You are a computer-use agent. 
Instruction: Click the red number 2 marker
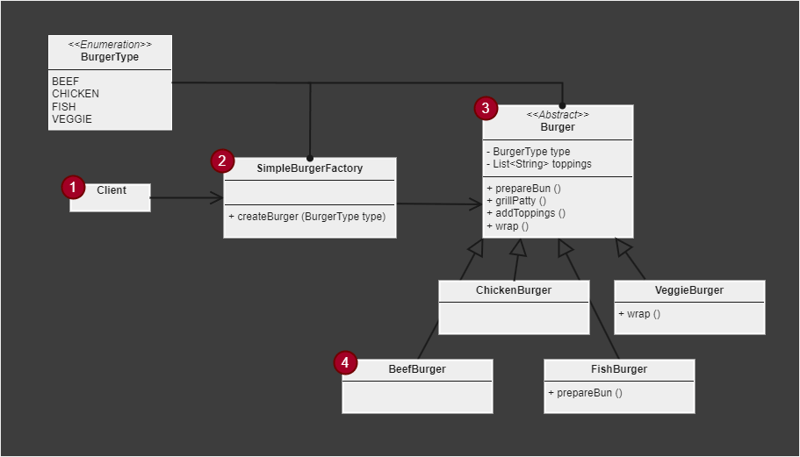click(222, 161)
